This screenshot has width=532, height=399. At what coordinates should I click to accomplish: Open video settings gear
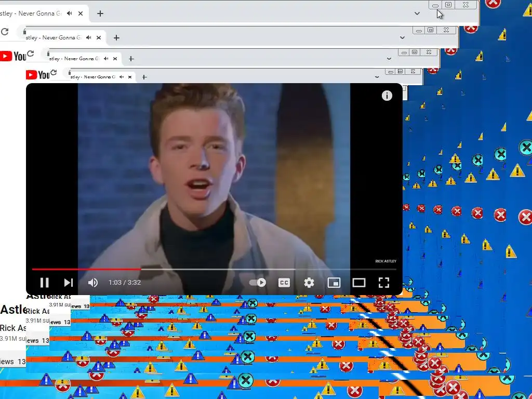click(309, 283)
